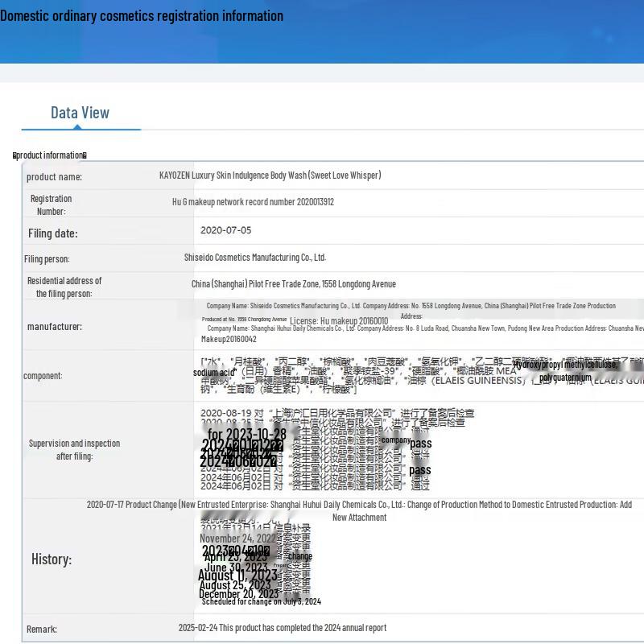The width and height of the screenshot is (644, 644).
Task: Click the History row label
Action: click(x=52, y=559)
